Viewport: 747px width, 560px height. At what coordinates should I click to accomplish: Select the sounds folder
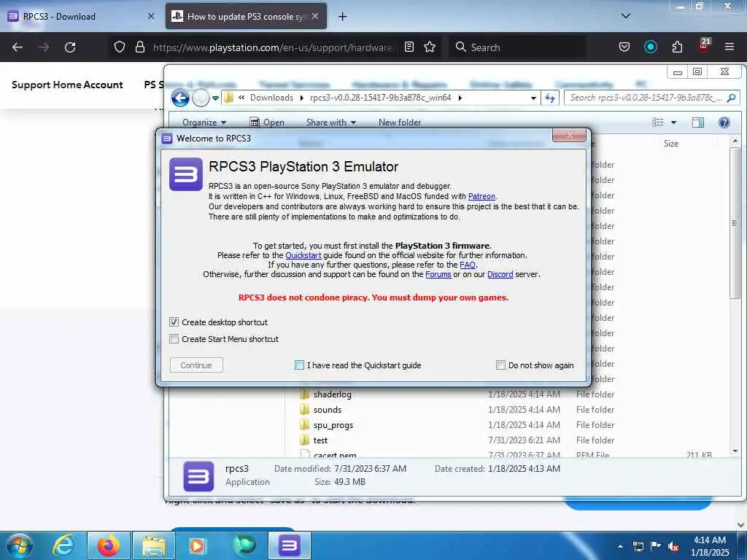pos(327,410)
